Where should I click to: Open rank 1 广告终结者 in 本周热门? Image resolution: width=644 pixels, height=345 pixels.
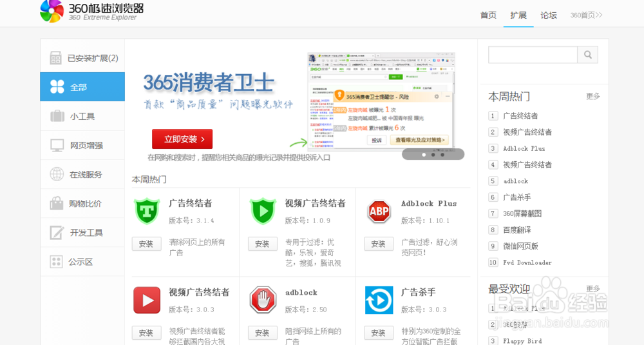521,116
